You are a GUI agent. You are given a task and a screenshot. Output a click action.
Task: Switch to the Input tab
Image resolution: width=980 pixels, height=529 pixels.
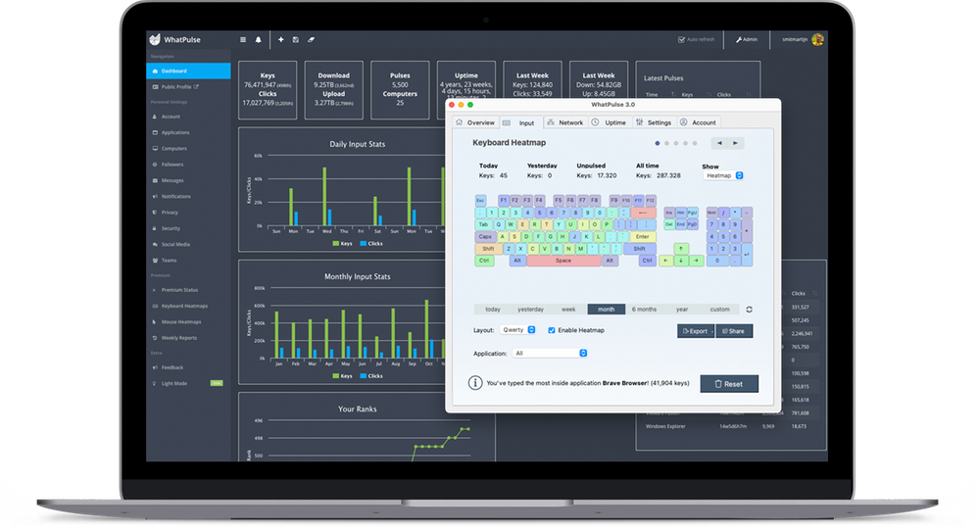point(520,122)
